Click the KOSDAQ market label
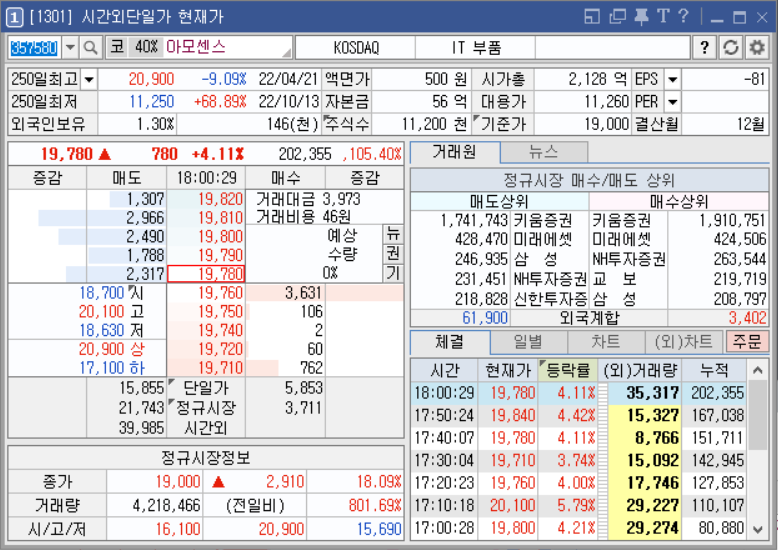This screenshot has height=550, width=778. (x=356, y=48)
